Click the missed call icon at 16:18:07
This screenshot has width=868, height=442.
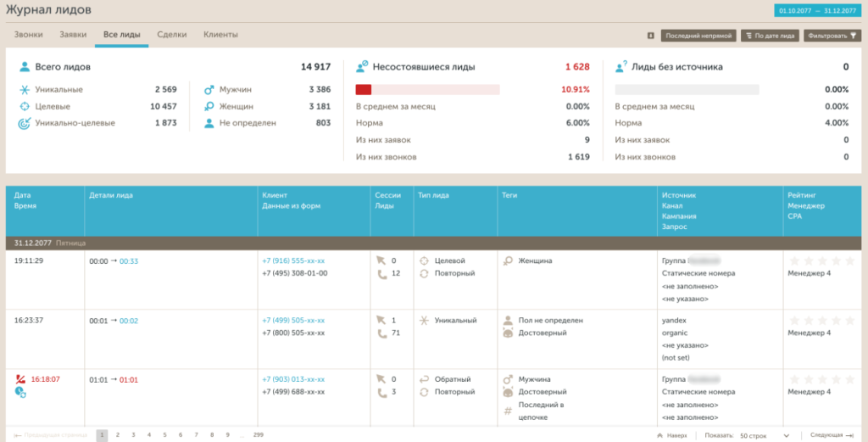(19, 379)
